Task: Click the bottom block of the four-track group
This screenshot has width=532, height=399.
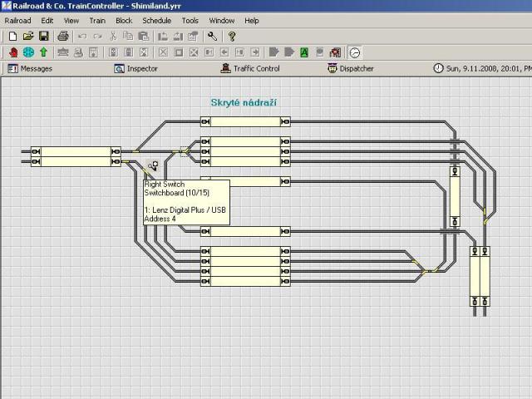Action: point(245,281)
